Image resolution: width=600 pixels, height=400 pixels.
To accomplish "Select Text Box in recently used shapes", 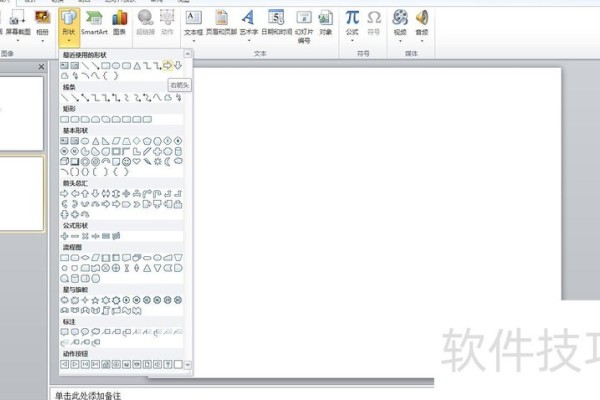I will coord(64,66).
